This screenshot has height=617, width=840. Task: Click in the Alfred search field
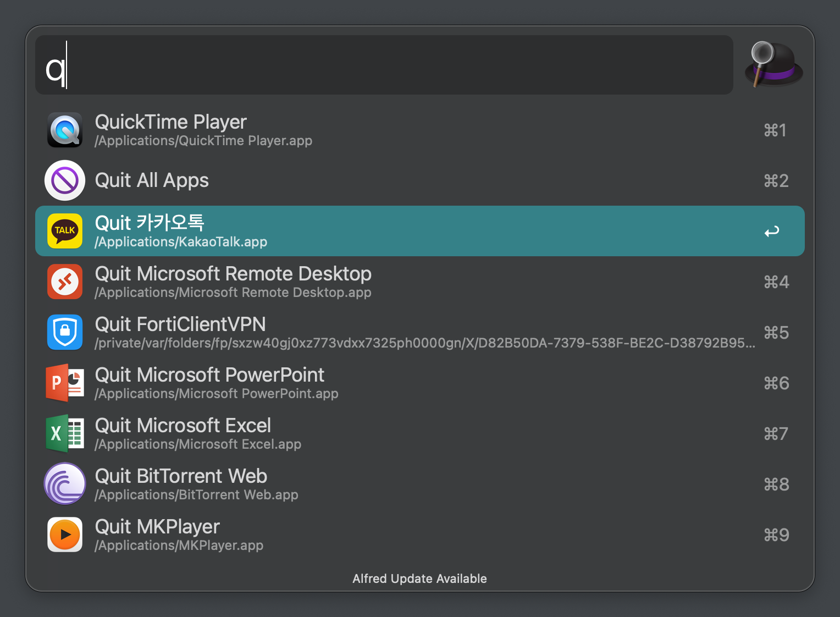(384, 65)
